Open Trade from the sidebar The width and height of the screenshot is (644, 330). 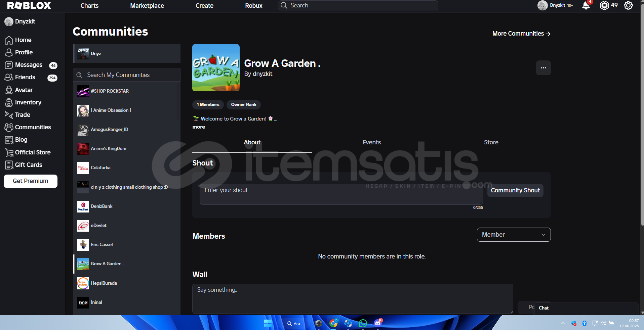pyautogui.click(x=23, y=115)
